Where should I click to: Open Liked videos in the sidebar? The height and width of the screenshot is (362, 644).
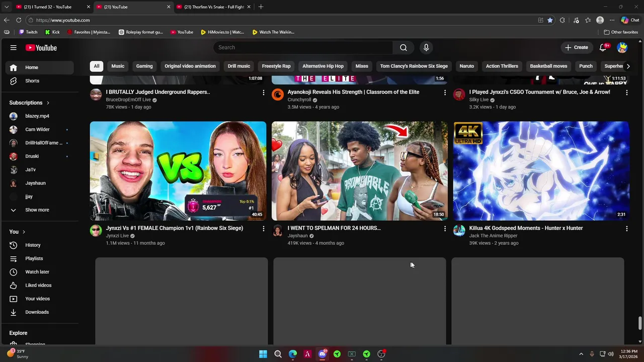coord(40,285)
